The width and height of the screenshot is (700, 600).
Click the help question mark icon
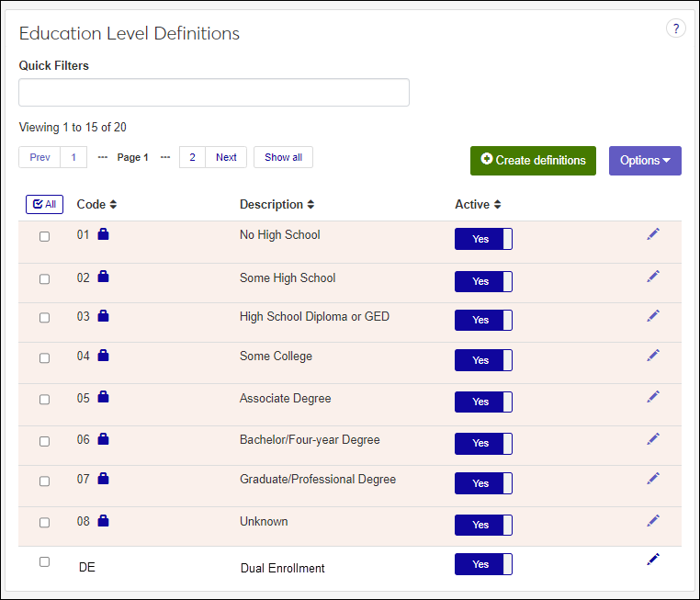[x=675, y=28]
